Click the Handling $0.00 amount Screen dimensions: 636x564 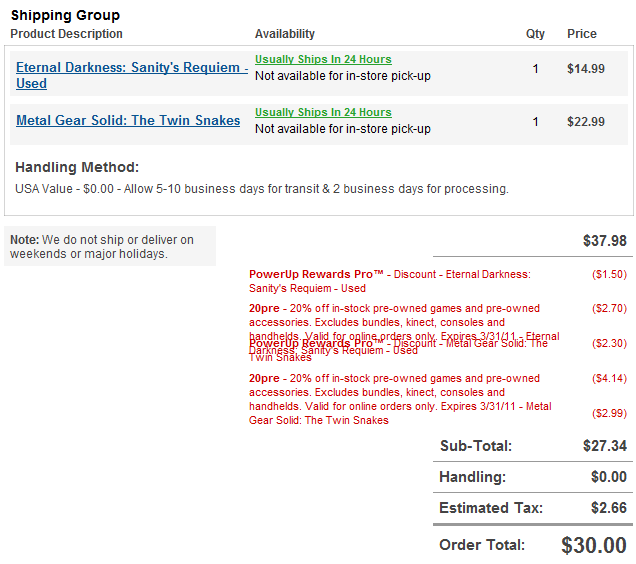point(608,477)
